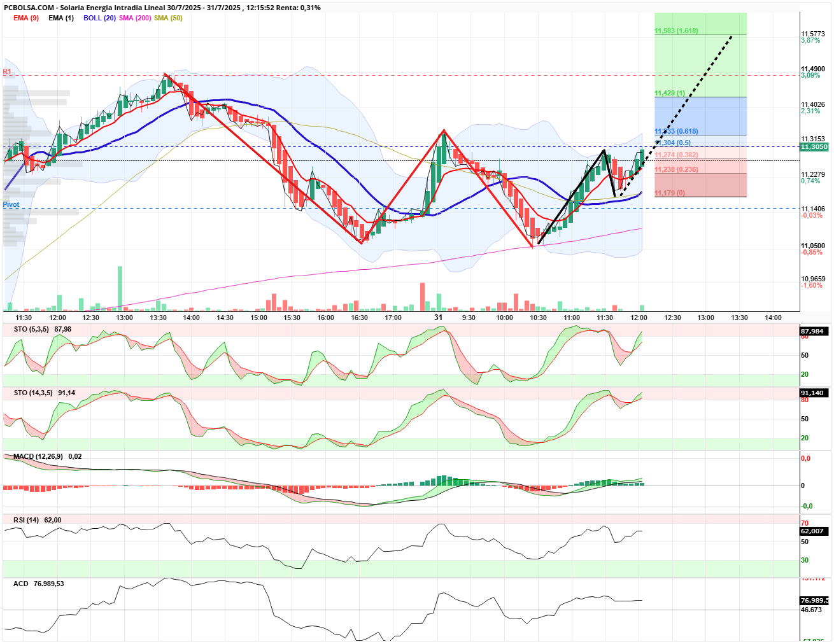Click the STO (5,3,5) indicator label
The width and height of the screenshot is (834, 644).
click(31, 329)
